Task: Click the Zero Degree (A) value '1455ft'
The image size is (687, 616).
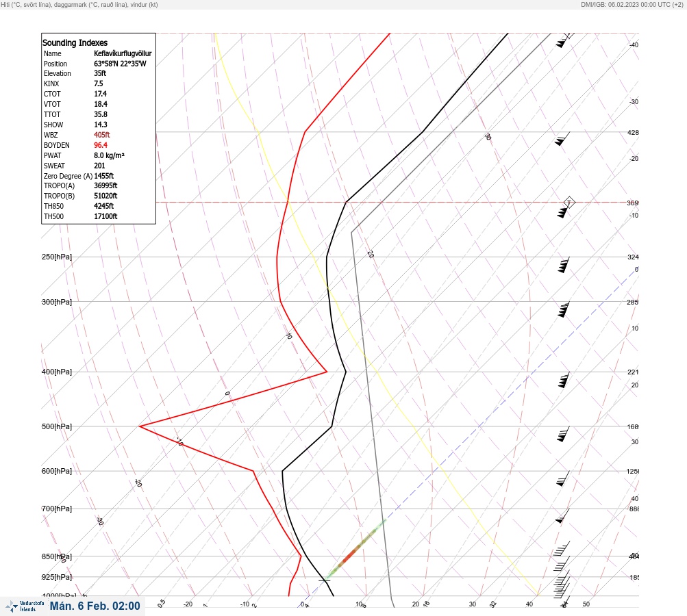Action: pyautogui.click(x=104, y=176)
